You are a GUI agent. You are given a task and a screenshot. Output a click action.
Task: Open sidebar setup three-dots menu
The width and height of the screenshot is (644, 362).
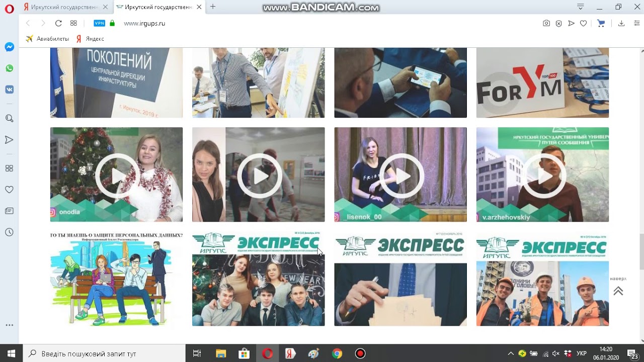point(9,325)
